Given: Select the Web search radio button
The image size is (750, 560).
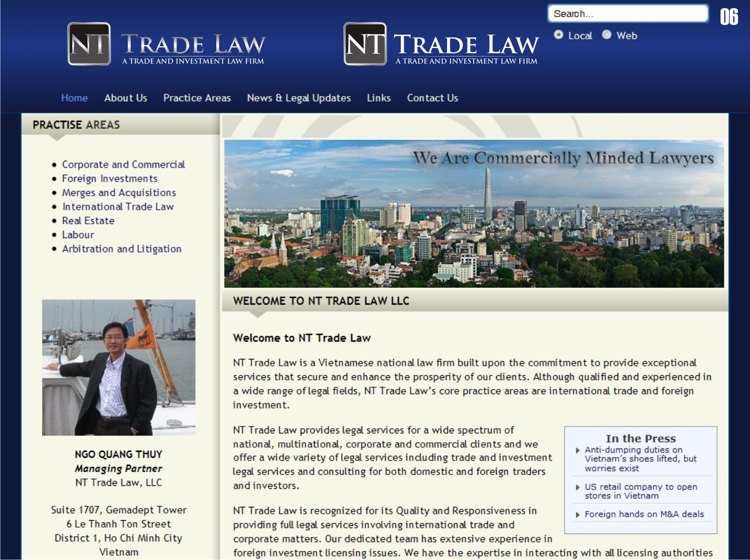Looking at the screenshot, I should click(607, 35).
